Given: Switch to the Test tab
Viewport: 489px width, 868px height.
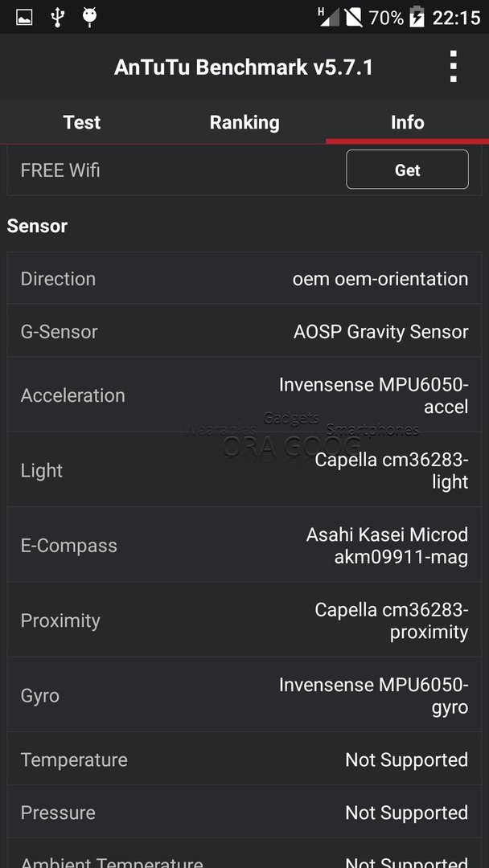Looking at the screenshot, I should click(81, 122).
